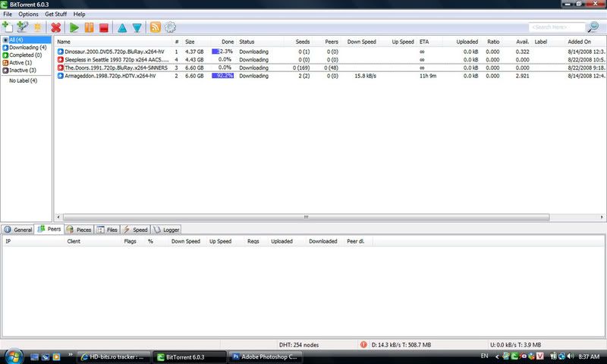Click the BitTorrent tray icon
This screenshot has height=364, width=607.
pyautogui.click(x=514, y=356)
